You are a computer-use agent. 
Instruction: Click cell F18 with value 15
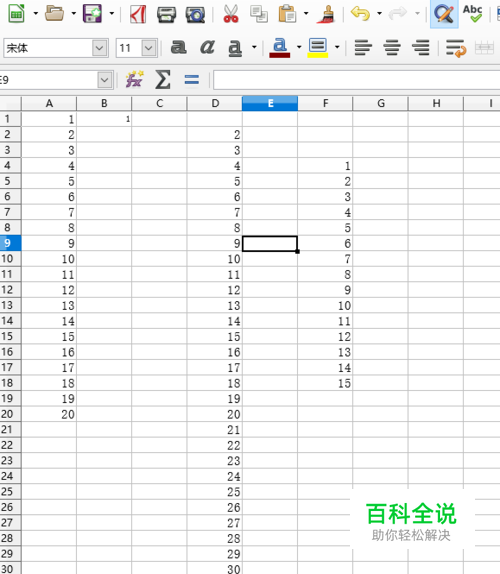[325, 383]
